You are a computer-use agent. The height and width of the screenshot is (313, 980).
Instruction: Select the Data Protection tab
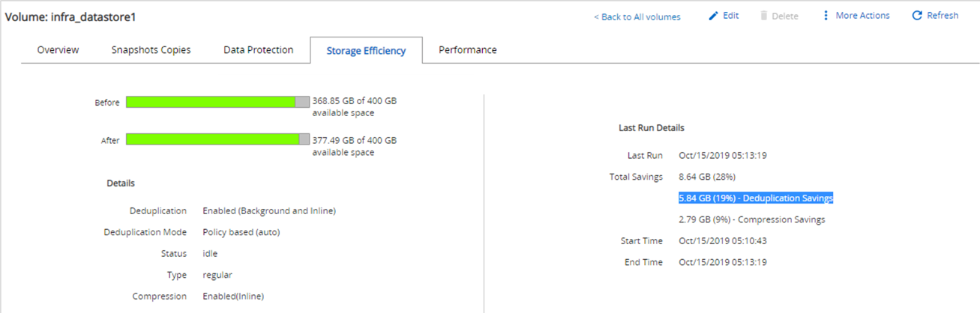258,50
